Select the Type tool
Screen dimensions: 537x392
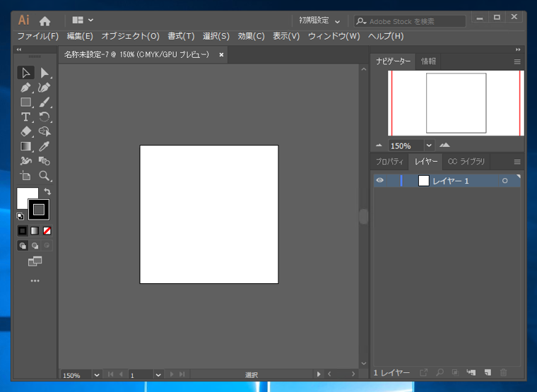pos(25,117)
